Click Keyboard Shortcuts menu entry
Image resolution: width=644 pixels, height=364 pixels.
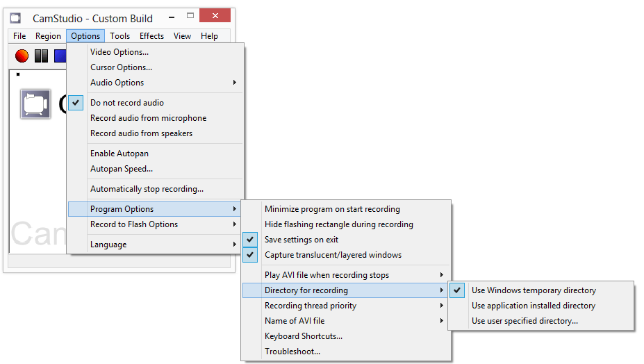coord(304,336)
